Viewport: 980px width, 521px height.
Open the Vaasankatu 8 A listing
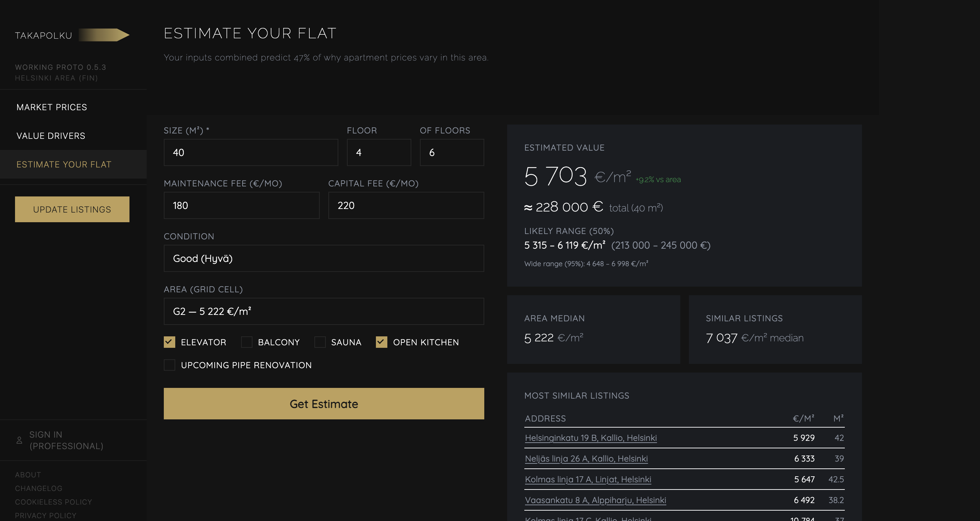click(x=596, y=500)
